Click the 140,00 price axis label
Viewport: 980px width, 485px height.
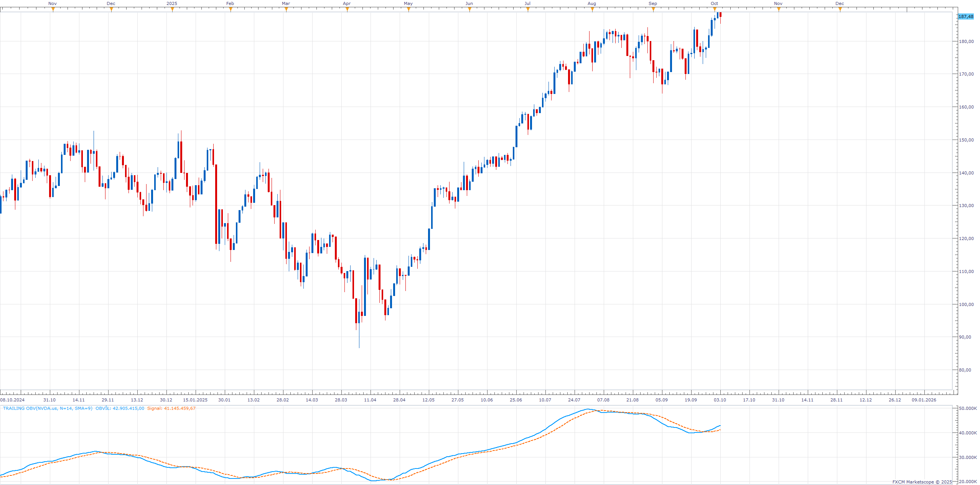pyautogui.click(x=966, y=173)
